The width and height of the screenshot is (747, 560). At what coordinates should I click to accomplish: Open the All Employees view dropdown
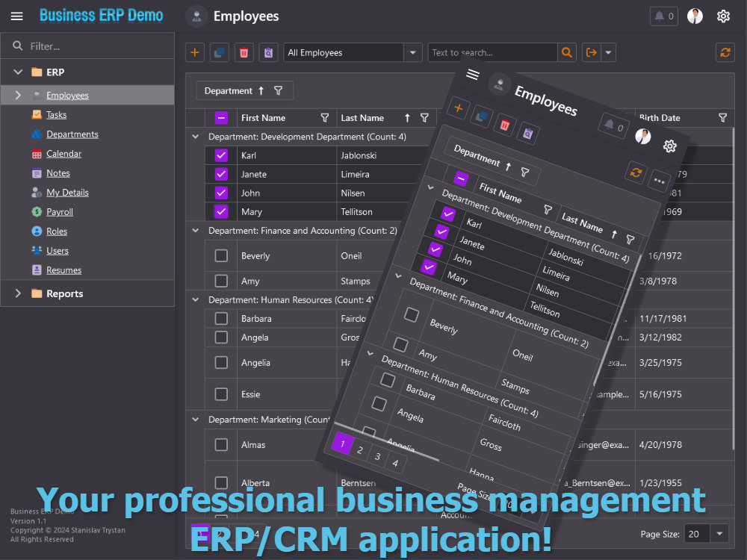pyautogui.click(x=413, y=52)
